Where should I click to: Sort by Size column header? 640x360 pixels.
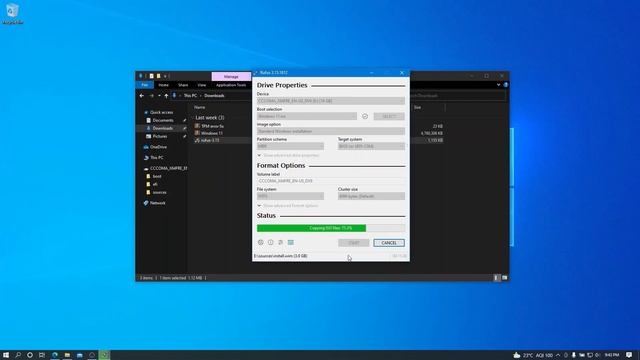[418, 107]
